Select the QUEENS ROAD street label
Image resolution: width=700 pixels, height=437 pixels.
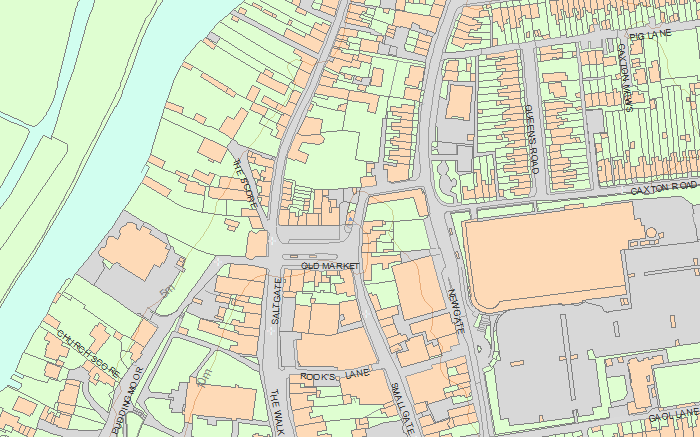pos(532,139)
